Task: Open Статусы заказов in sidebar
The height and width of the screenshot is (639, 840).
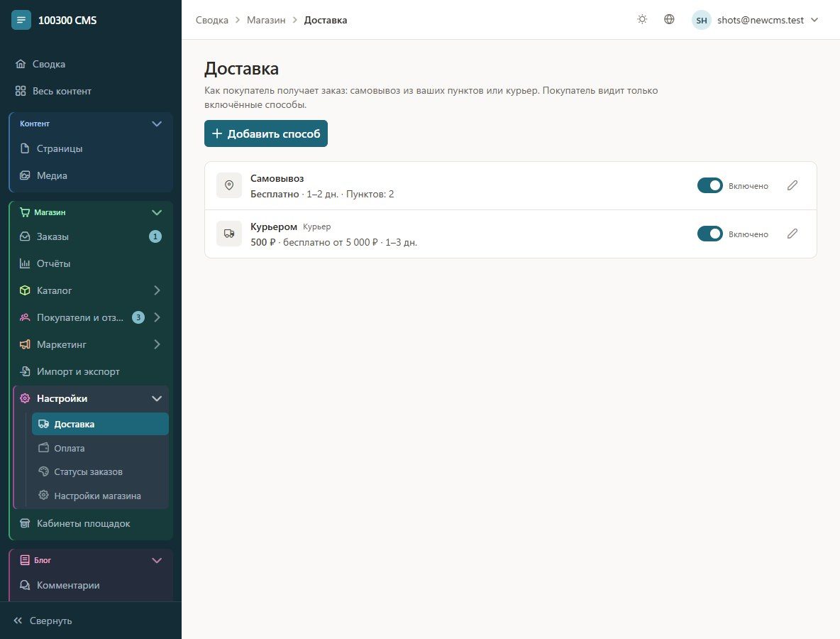Action: click(x=100, y=471)
